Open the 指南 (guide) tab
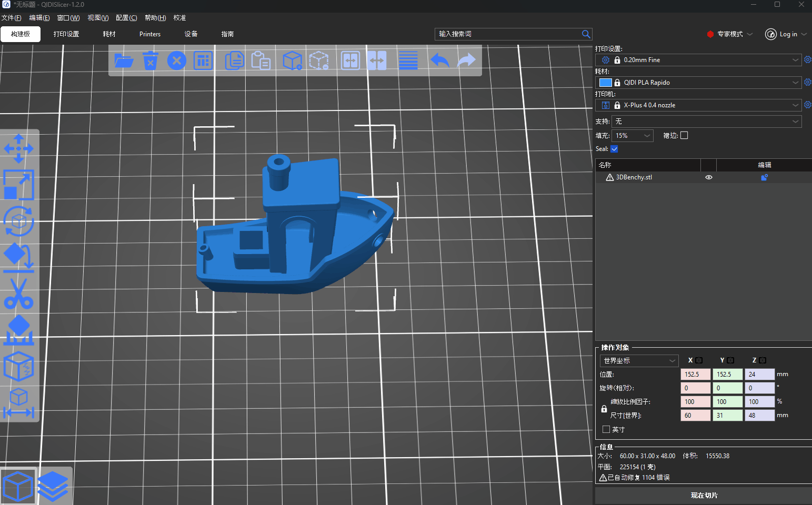 pyautogui.click(x=227, y=34)
